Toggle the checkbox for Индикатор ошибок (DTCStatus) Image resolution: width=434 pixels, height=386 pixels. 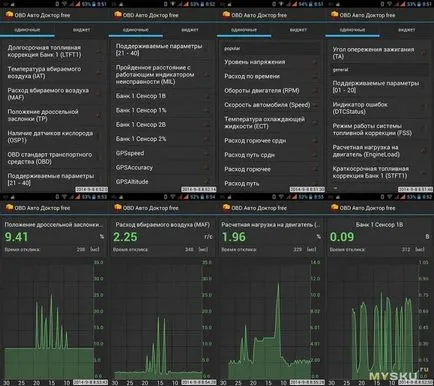coord(423,108)
